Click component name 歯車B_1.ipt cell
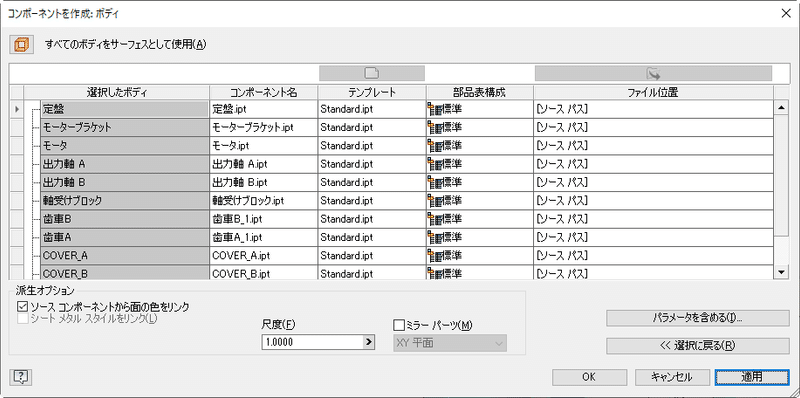Viewport: 800px width, 398px height. click(x=264, y=219)
